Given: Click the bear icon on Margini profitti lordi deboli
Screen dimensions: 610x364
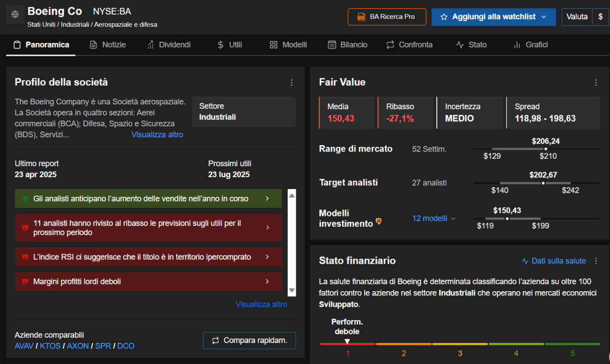Looking at the screenshot, I should pyautogui.click(x=25, y=282).
